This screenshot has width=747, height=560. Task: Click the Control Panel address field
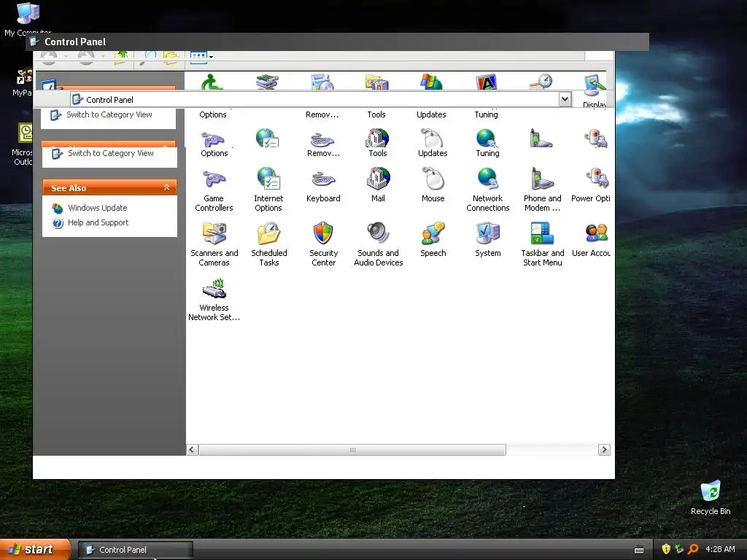[314, 99]
